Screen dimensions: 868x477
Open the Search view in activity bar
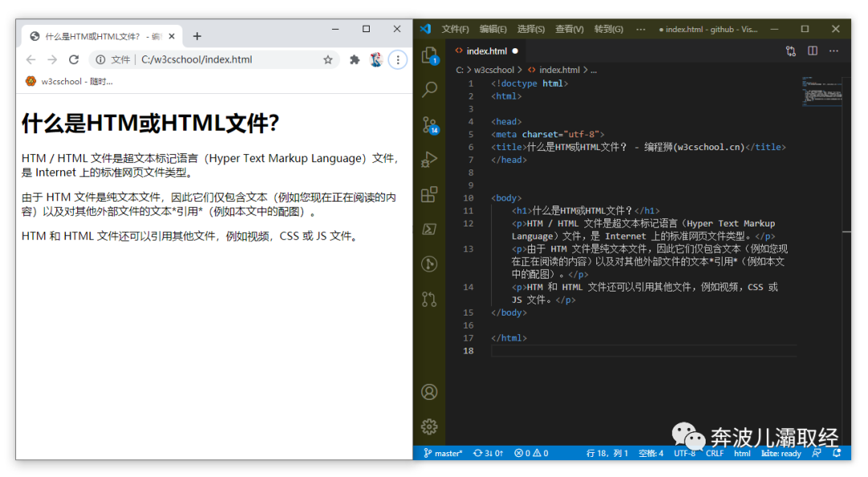tap(429, 89)
